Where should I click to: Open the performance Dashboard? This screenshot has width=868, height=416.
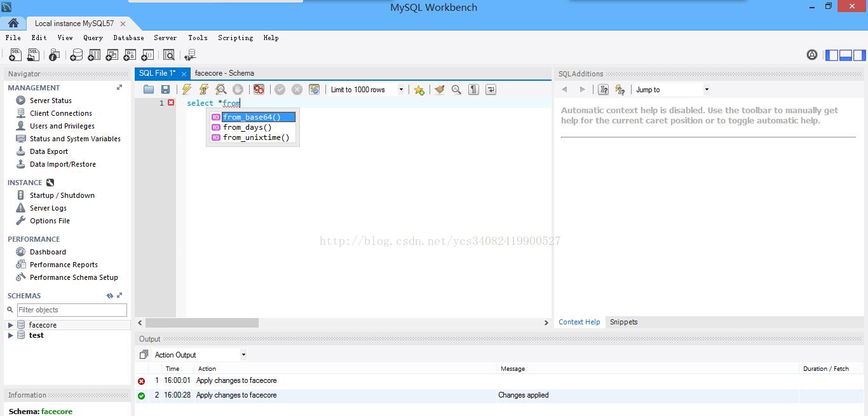point(48,252)
